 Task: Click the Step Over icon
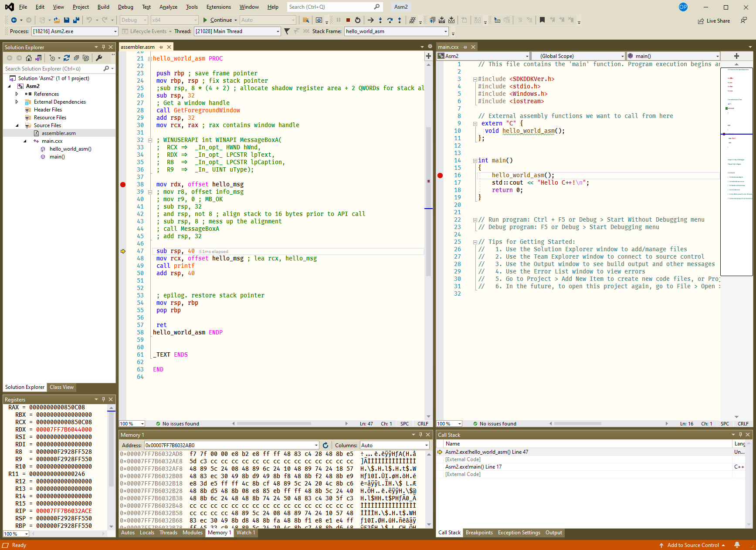[x=390, y=20]
